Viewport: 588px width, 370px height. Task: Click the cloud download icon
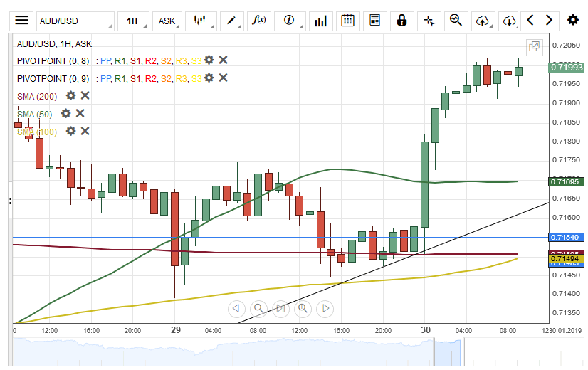coord(509,21)
